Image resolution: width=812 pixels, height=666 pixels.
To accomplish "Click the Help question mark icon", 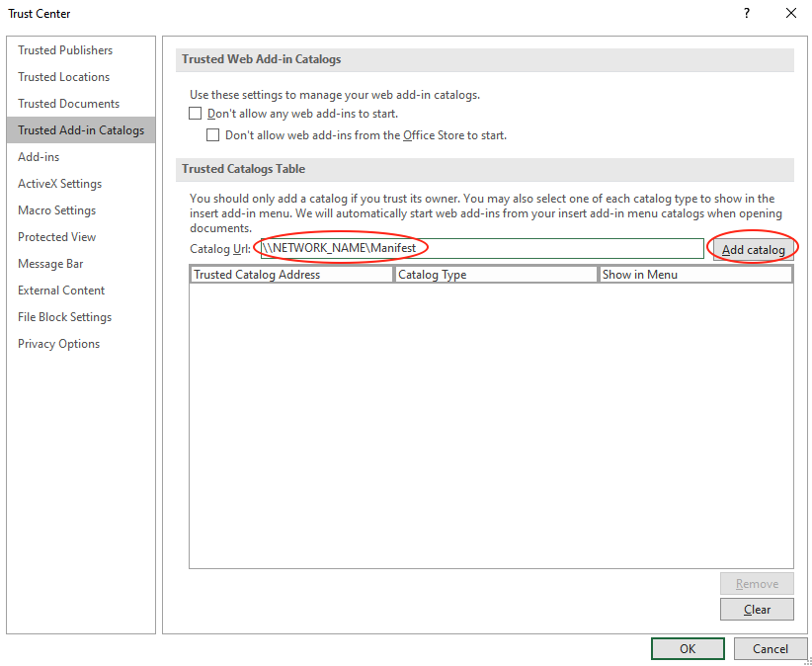I will (744, 14).
